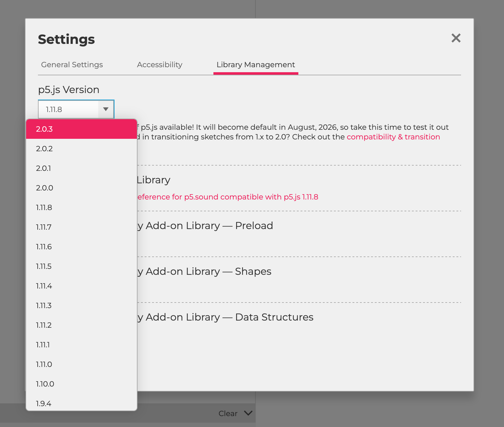The height and width of the screenshot is (427, 504).
Task: Click the p5.js Version combo box
Action: [69, 109]
